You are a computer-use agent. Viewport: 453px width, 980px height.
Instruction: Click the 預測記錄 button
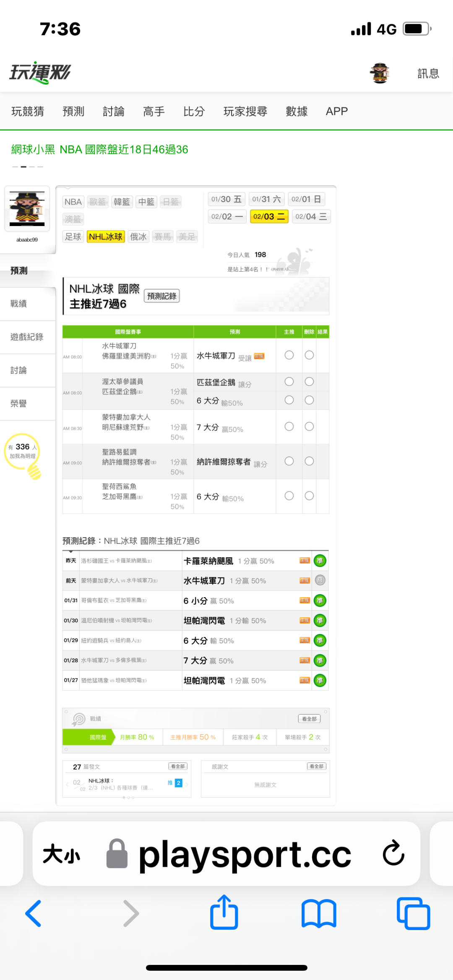(161, 296)
